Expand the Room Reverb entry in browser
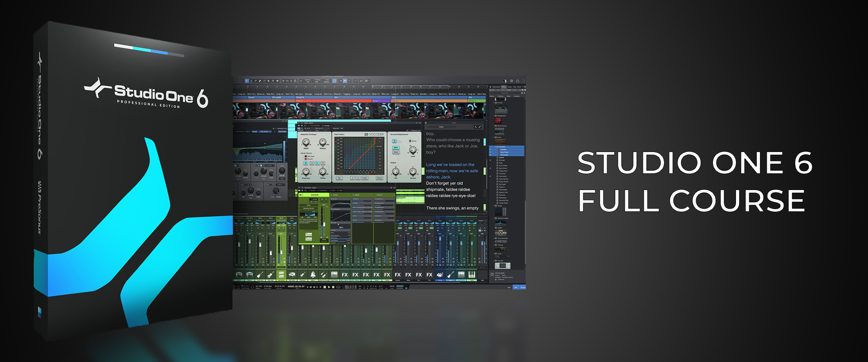This screenshot has width=868, height=362. [494, 126]
